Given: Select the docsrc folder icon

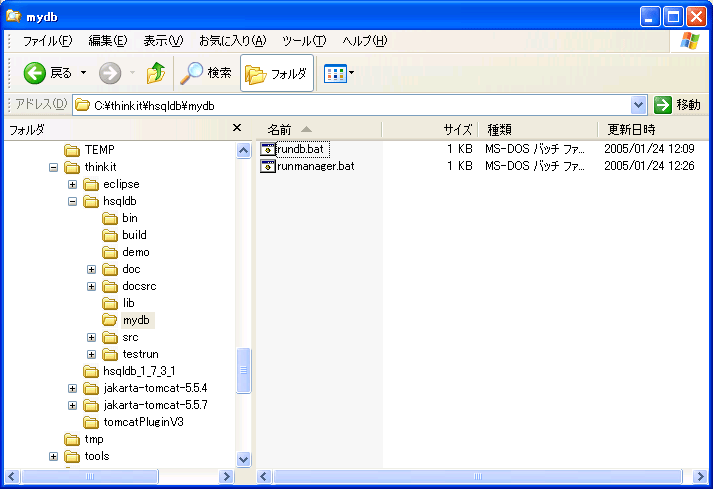Looking at the screenshot, I should (110, 287).
